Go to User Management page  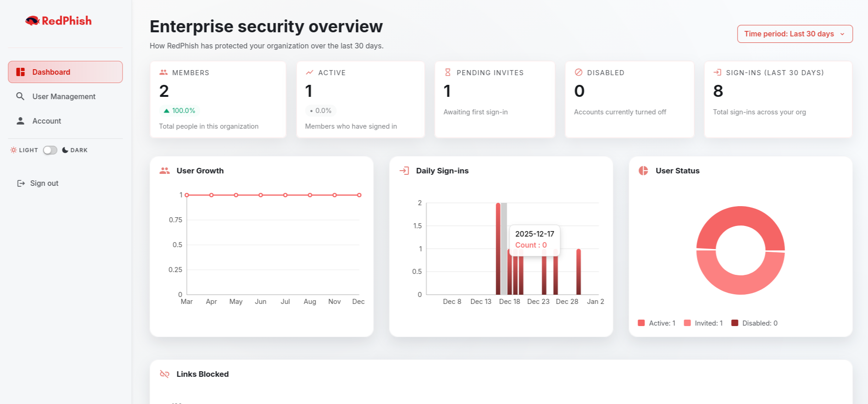coord(64,96)
